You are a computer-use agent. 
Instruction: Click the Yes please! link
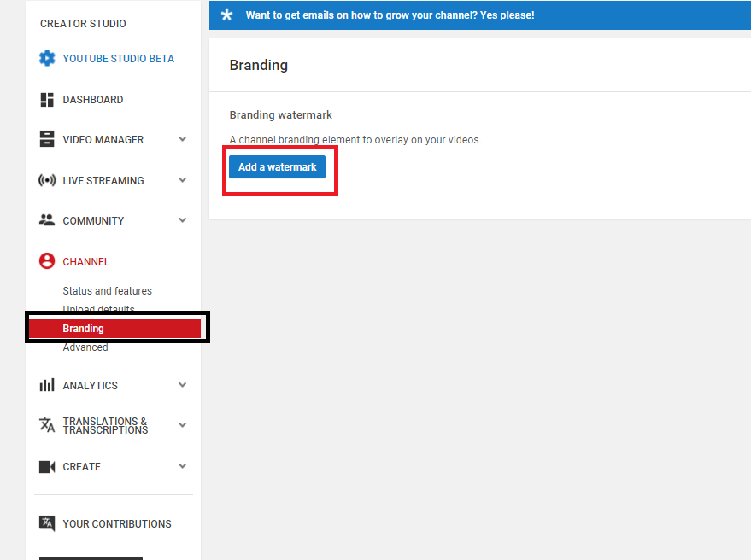(x=508, y=15)
